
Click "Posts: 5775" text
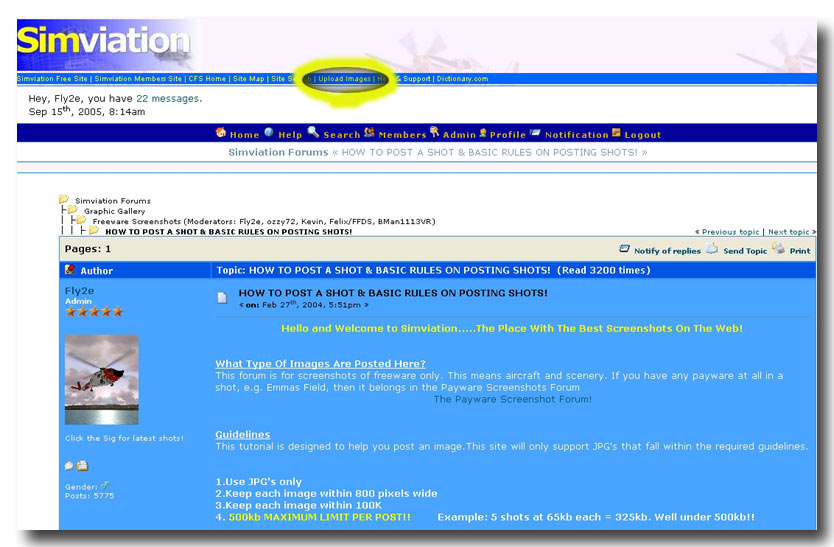tap(89, 495)
